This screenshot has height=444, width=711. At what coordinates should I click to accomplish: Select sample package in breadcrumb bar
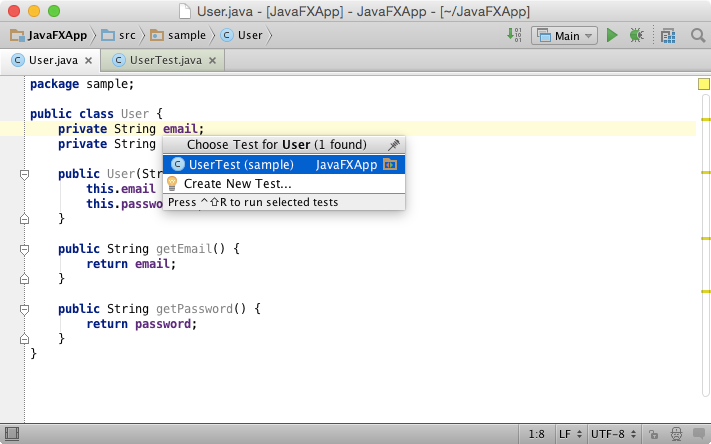point(178,35)
